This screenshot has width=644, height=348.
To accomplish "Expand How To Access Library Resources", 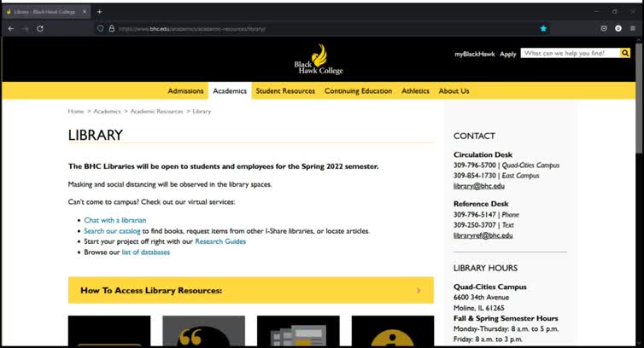I will [x=251, y=290].
